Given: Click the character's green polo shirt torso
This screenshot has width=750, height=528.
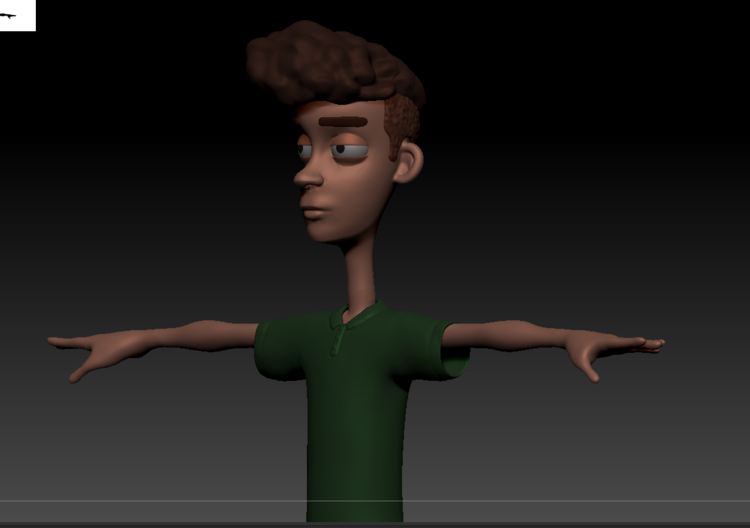Looking at the screenshot, I should [356, 411].
